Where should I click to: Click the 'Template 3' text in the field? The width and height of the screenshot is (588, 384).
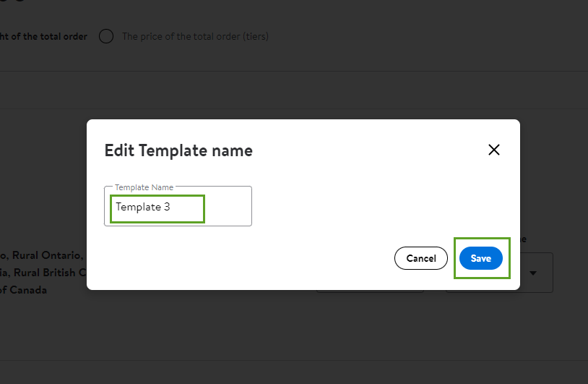pos(143,207)
